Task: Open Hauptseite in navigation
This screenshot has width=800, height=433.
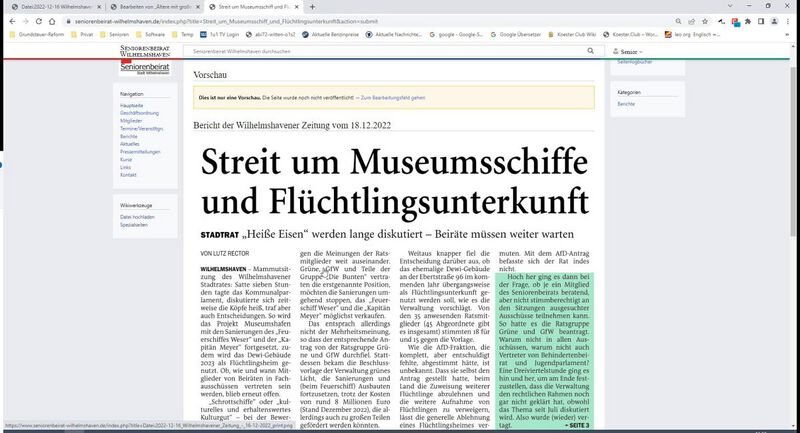Action: click(x=131, y=106)
